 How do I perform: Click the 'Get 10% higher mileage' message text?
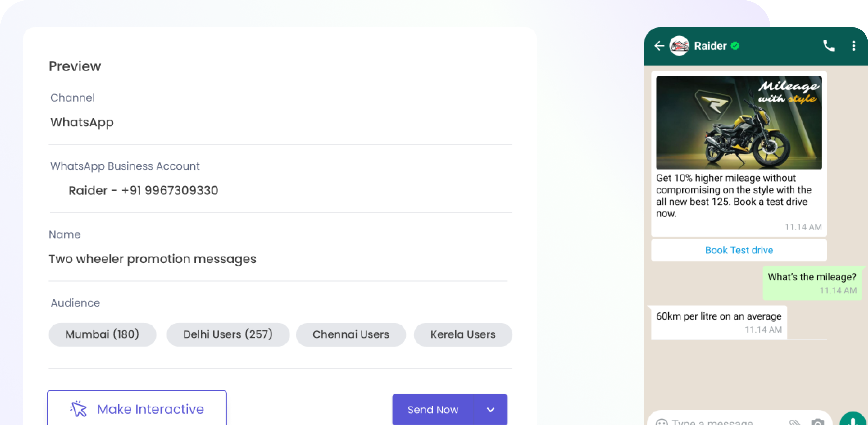[x=734, y=196]
